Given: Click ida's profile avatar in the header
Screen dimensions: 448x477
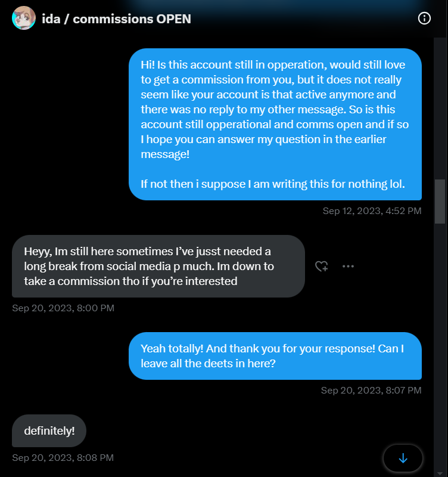Looking at the screenshot, I should [x=23, y=18].
